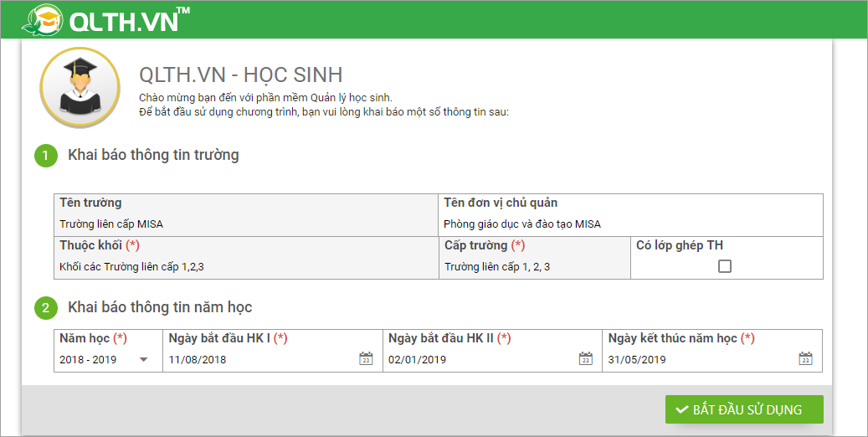Open calendar picker for HK I start date
This screenshot has width=868, height=437.
(365, 358)
